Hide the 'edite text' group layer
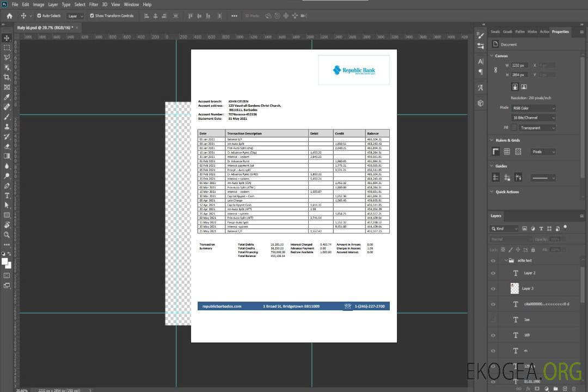Viewport: 588px width, 392px height. [493, 261]
